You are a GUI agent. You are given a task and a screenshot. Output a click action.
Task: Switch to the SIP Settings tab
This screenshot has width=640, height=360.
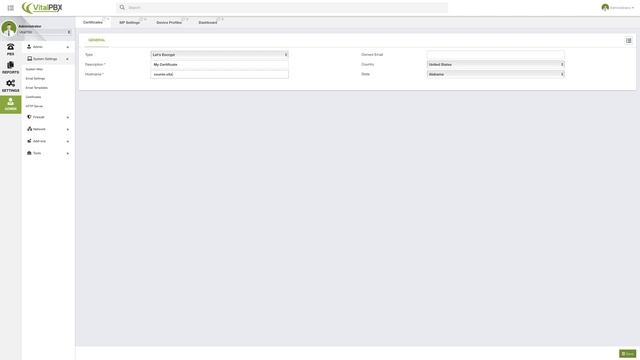tap(129, 22)
